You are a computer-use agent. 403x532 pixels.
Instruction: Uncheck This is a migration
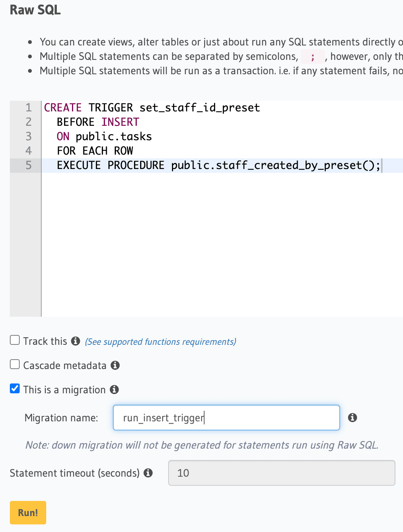[x=14, y=388]
